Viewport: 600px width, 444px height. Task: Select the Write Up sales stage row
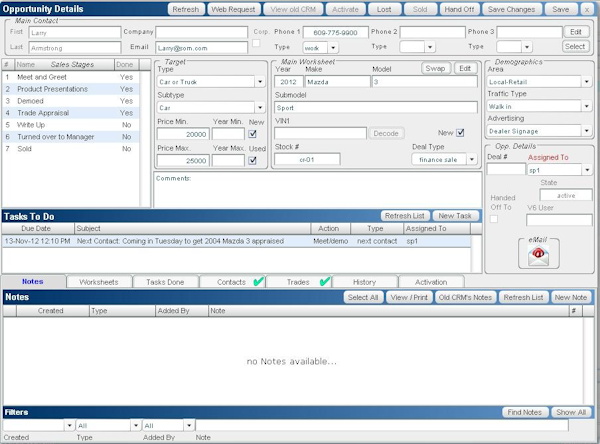[x=71, y=125]
